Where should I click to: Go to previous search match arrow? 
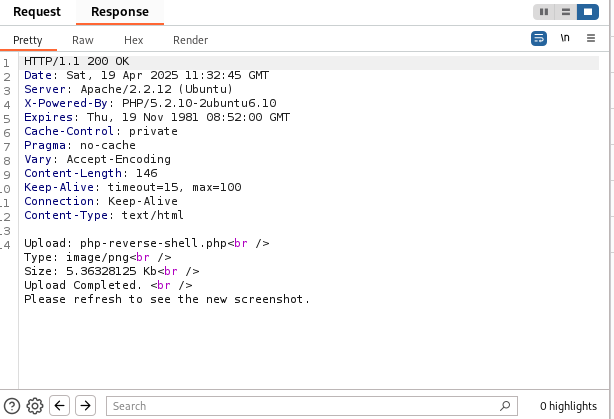coord(60,405)
